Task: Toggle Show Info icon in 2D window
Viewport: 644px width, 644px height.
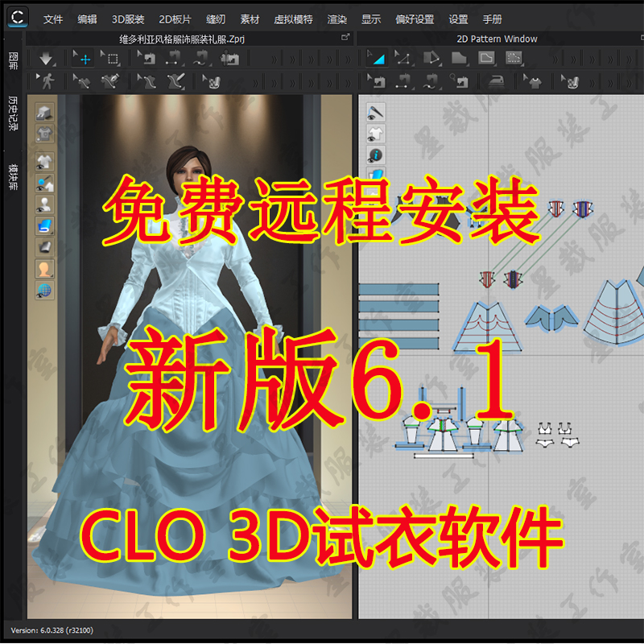Action: [x=375, y=155]
